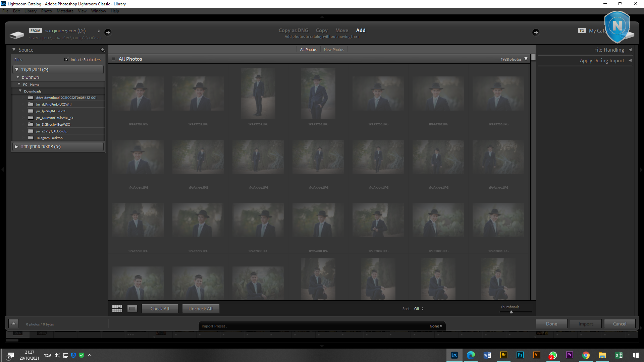Switch to grid view icon

tap(117, 308)
